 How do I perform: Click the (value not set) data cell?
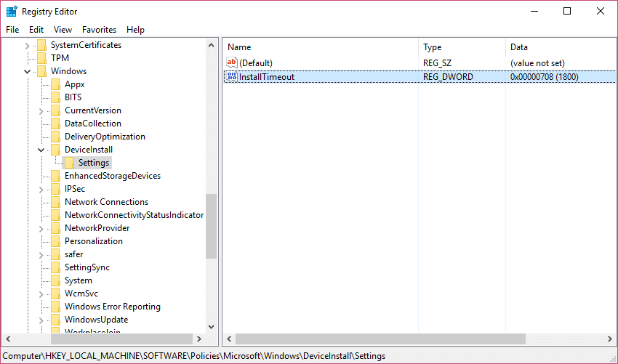[x=537, y=63]
